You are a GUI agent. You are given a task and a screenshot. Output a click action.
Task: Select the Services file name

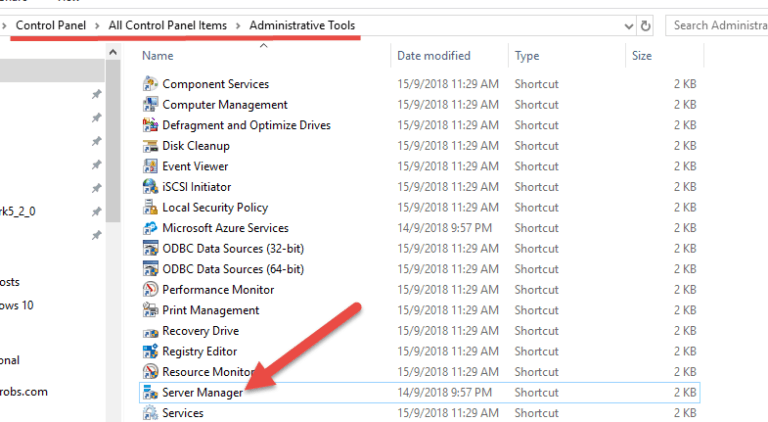click(183, 413)
